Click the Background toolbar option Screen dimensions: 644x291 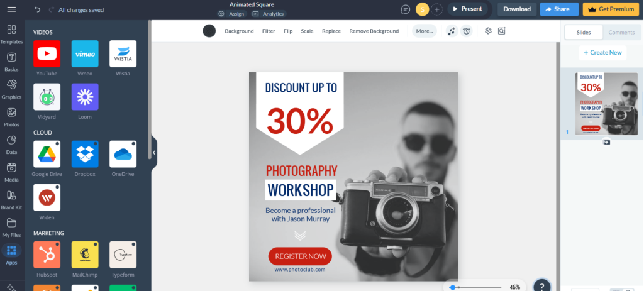(x=239, y=31)
